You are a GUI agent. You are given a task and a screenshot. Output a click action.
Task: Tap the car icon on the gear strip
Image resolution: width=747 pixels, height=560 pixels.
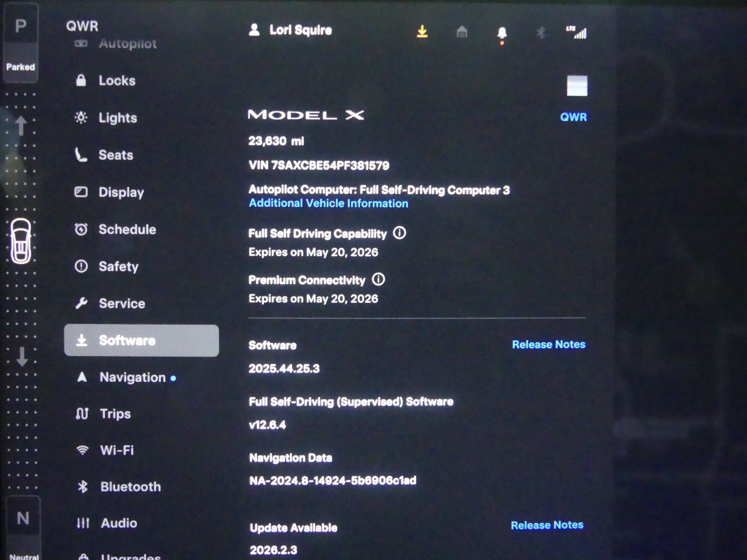coord(21,241)
